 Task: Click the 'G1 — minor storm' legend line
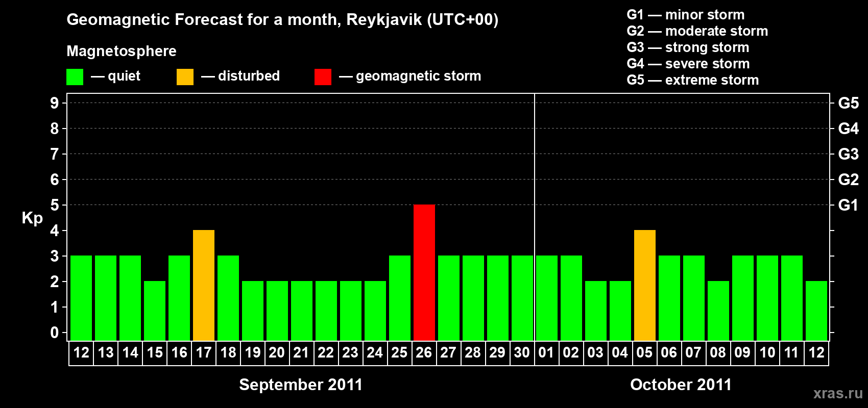coord(686,15)
